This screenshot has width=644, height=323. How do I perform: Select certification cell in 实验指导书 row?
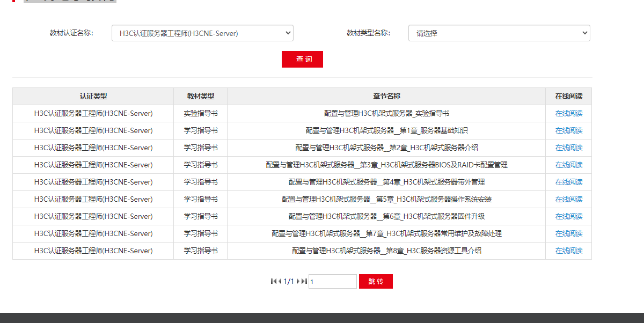coord(93,113)
